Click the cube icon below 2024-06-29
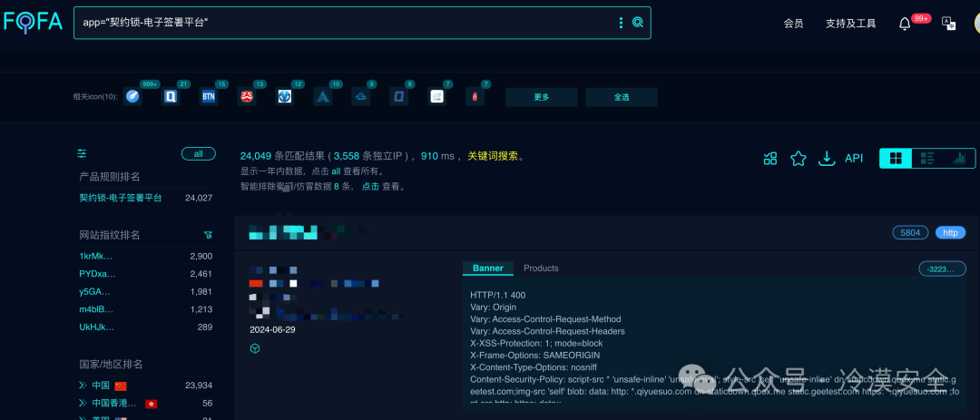This screenshot has width=980, height=420. (254, 348)
